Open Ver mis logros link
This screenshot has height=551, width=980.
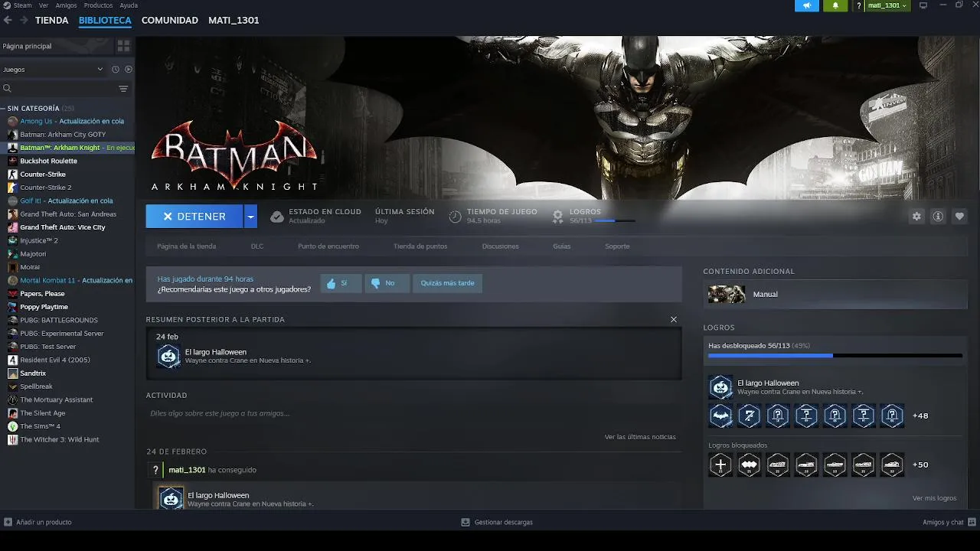[934, 498]
